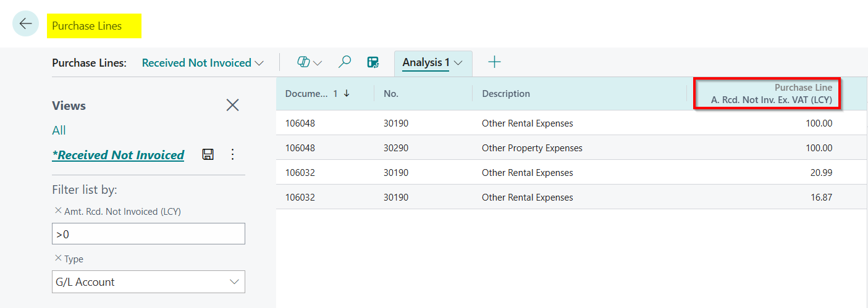Click the filter value field containing >0

148,234
